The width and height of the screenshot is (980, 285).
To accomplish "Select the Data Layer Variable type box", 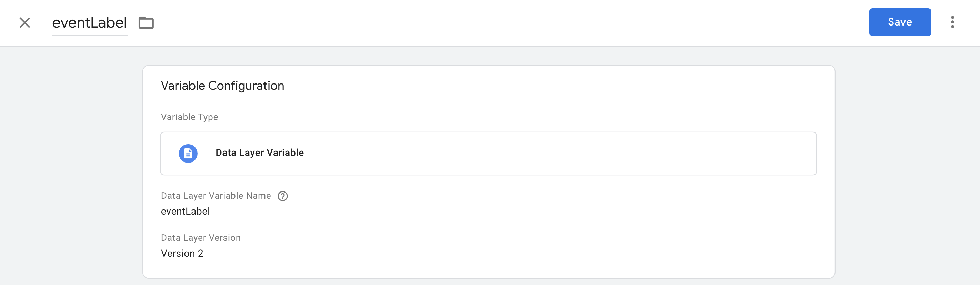I will pyautogui.click(x=488, y=153).
